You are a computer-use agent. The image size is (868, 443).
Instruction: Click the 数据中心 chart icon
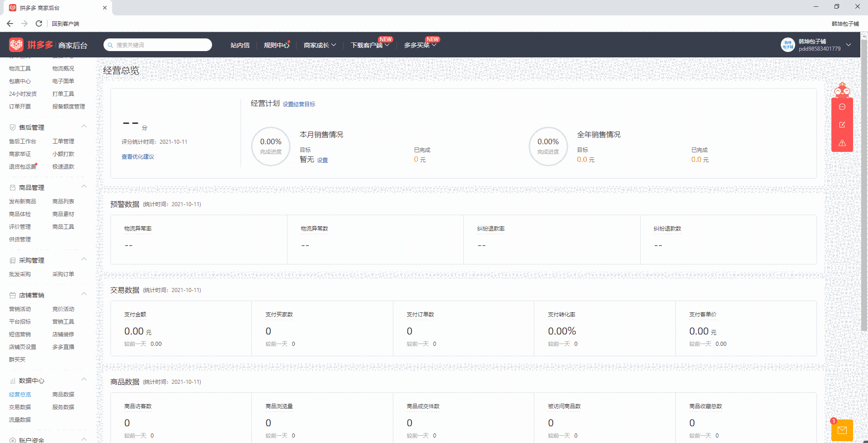click(x=12, y=381)
